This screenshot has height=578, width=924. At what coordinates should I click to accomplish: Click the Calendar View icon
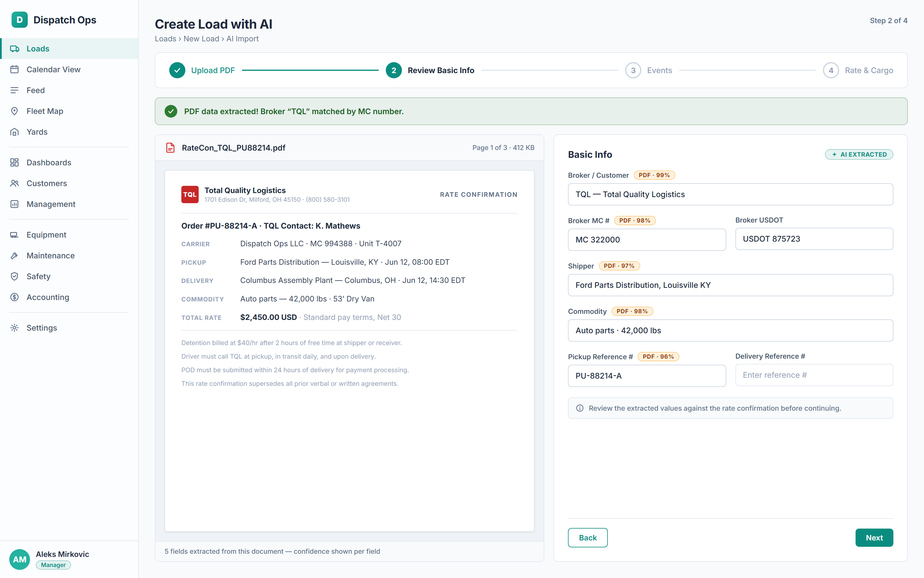14,70
